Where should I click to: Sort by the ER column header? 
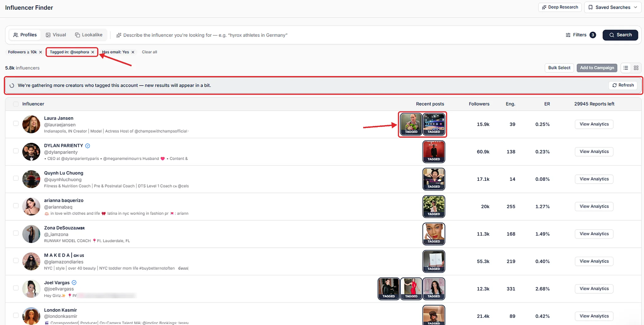point(547,104)
